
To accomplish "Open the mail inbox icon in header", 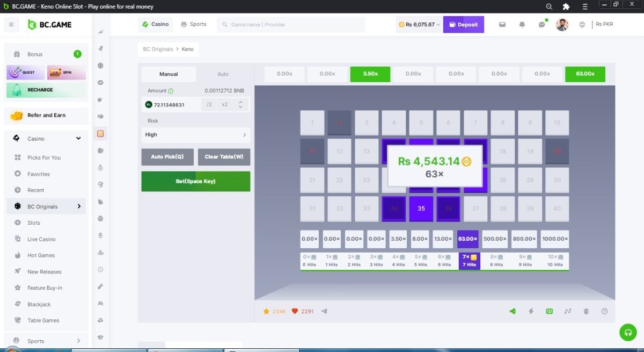I will 502,25.
